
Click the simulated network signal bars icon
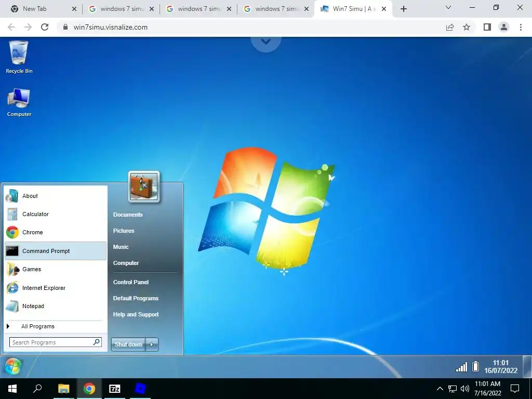pyautogui.click(x=461, y=367)
